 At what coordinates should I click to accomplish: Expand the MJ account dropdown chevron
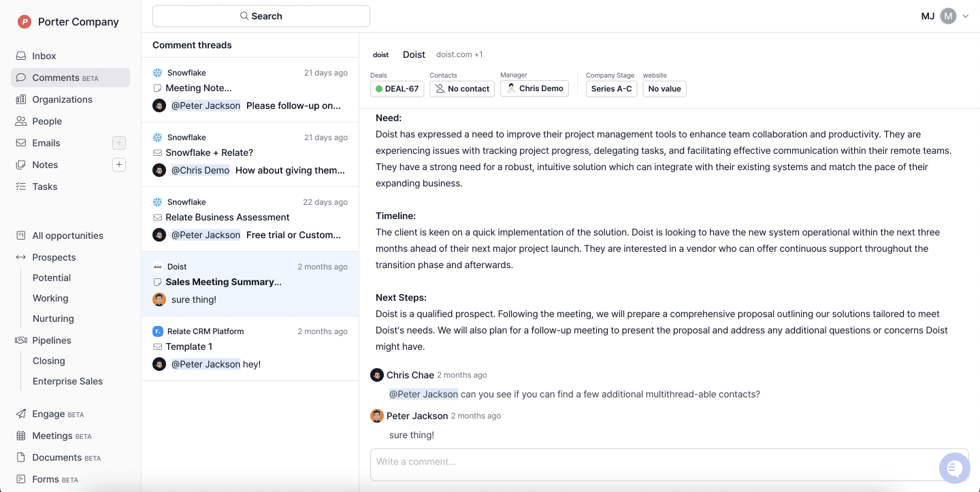tap(965, 16)
